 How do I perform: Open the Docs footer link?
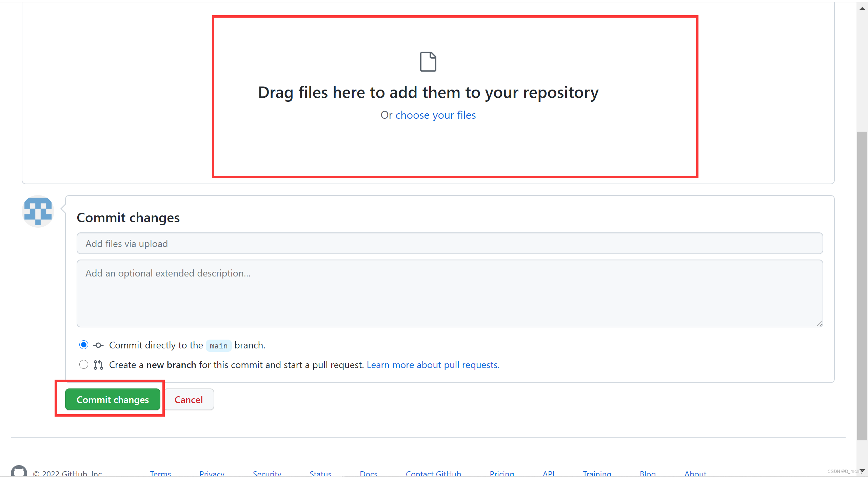[369, 474]
